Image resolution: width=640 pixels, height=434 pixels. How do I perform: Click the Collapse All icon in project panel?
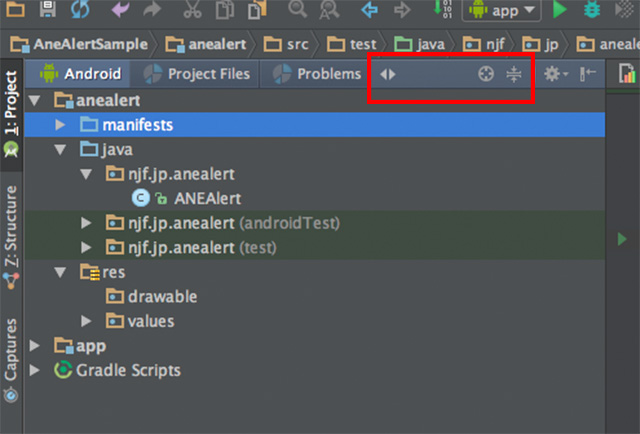[x=514, y=74]
